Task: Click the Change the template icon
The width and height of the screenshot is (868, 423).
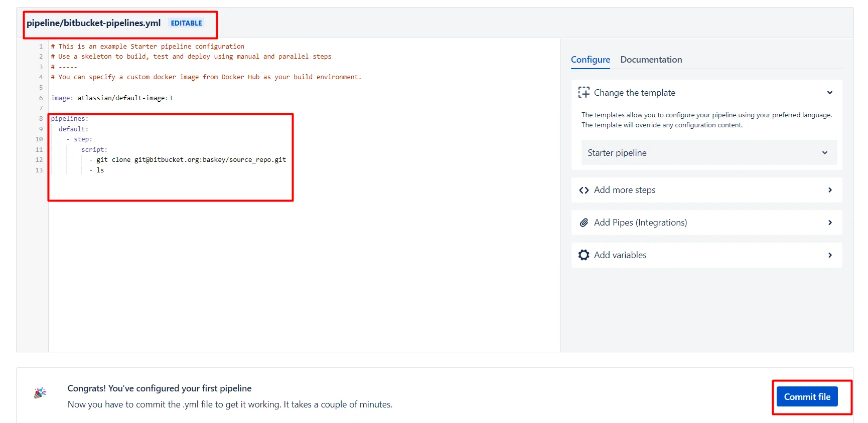Action: pos(584,93)
